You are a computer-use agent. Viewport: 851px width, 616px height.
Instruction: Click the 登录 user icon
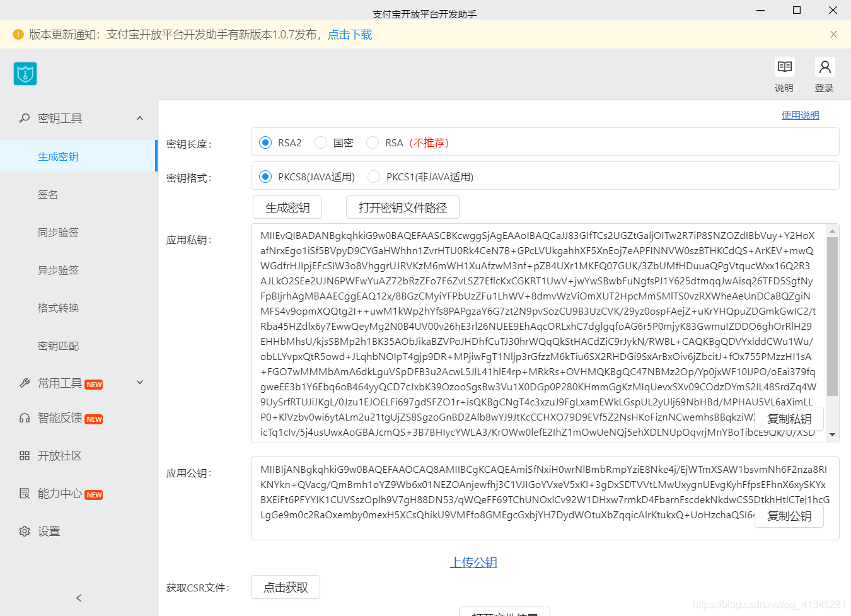click(825, 67)
